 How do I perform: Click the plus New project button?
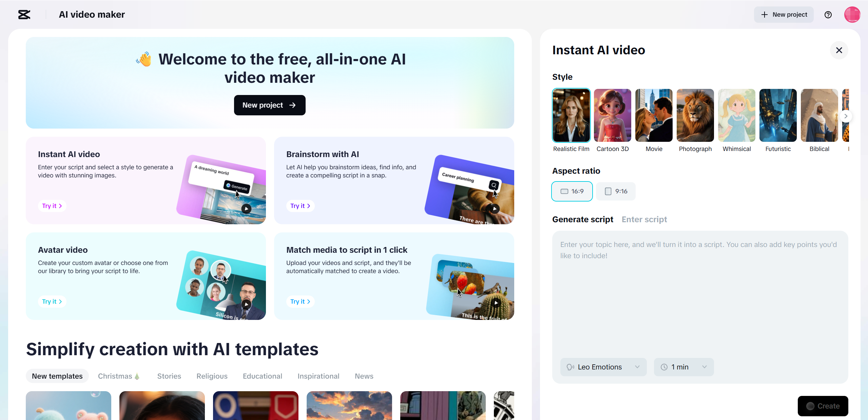point(784,15)
